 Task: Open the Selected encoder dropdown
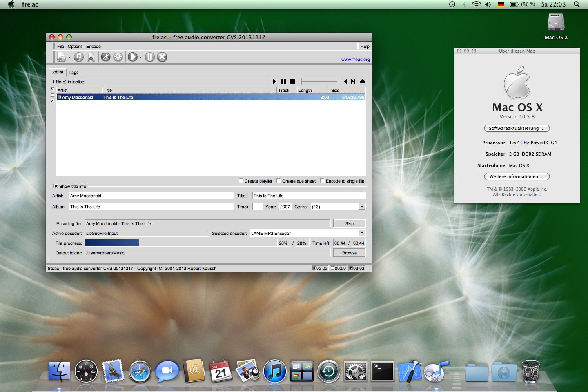pos(362,233)
